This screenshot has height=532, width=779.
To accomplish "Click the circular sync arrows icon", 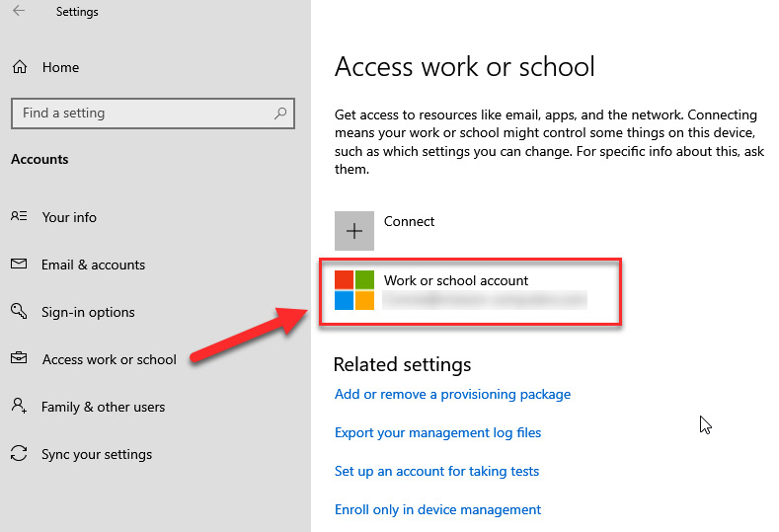I will pos(19,453).
